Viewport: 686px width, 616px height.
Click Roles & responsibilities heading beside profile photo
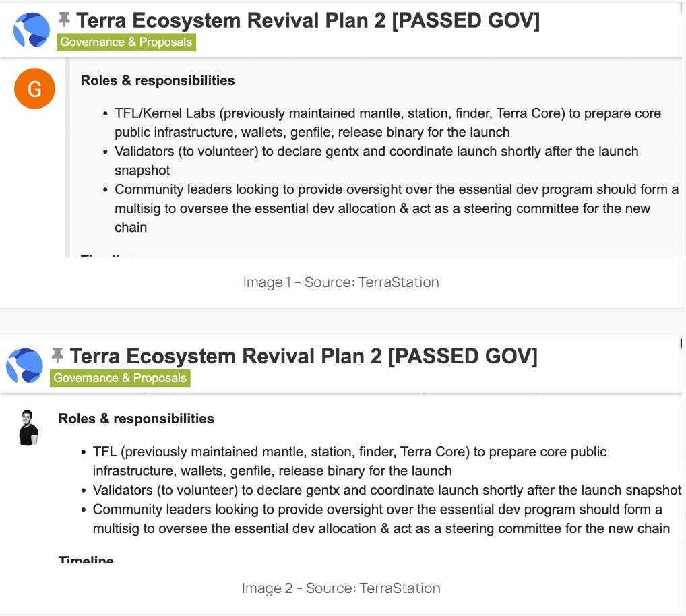click(x=136, y=419)
